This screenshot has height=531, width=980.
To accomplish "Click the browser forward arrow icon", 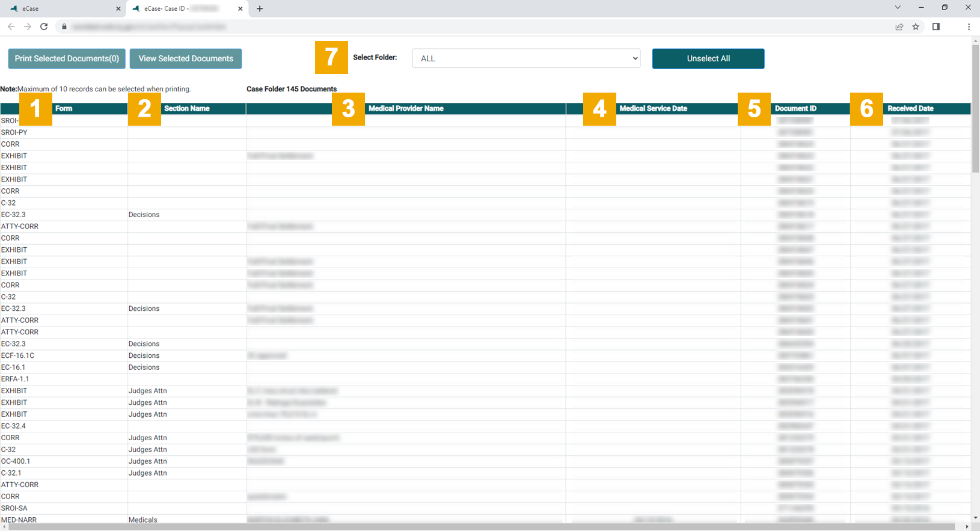I will (28, 26).
